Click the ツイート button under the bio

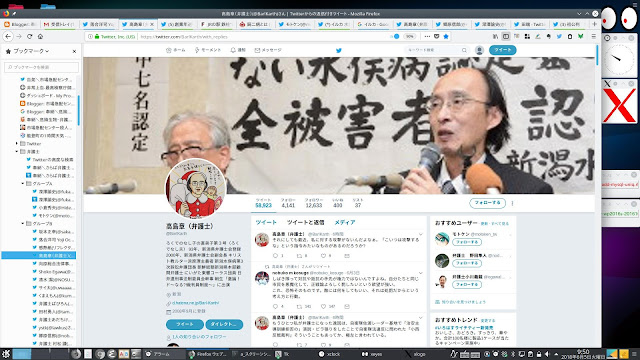point(184,324)
